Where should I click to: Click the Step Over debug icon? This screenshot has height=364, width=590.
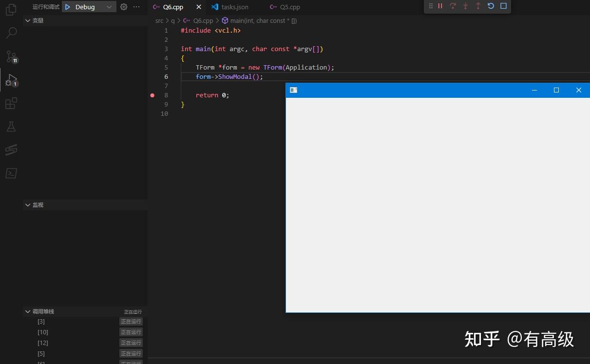pyautogui.click(x=453, y=6)
